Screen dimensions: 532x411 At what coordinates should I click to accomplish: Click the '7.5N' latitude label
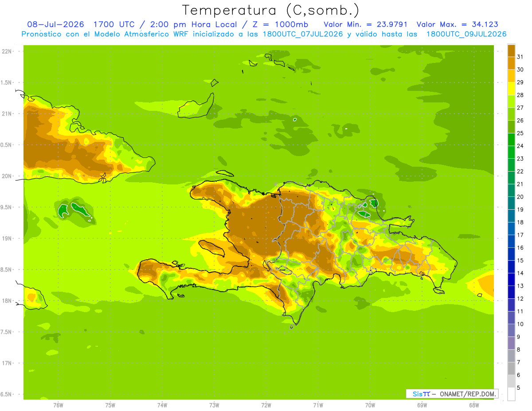(7, 332)
